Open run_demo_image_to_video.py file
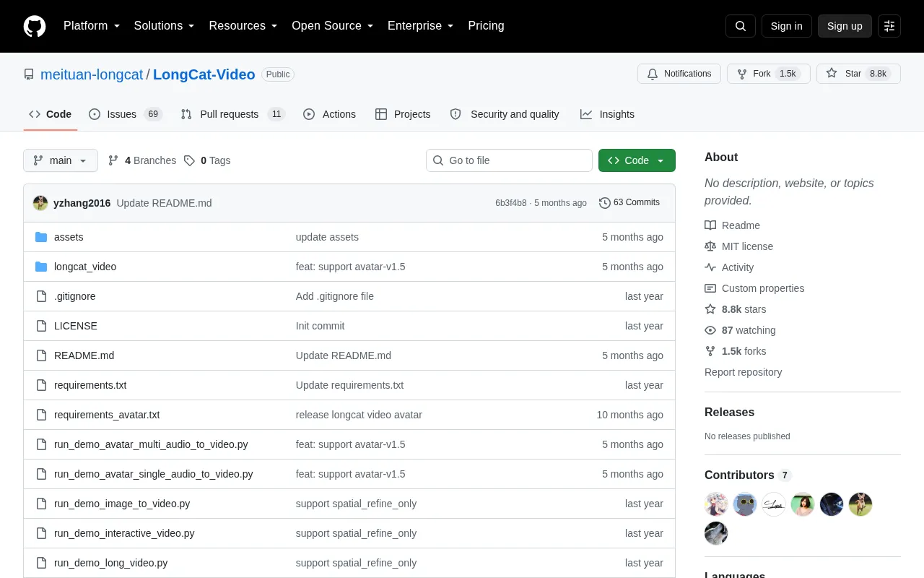The width and height of the screenshot is (924, 578). (x=122, y=504)
